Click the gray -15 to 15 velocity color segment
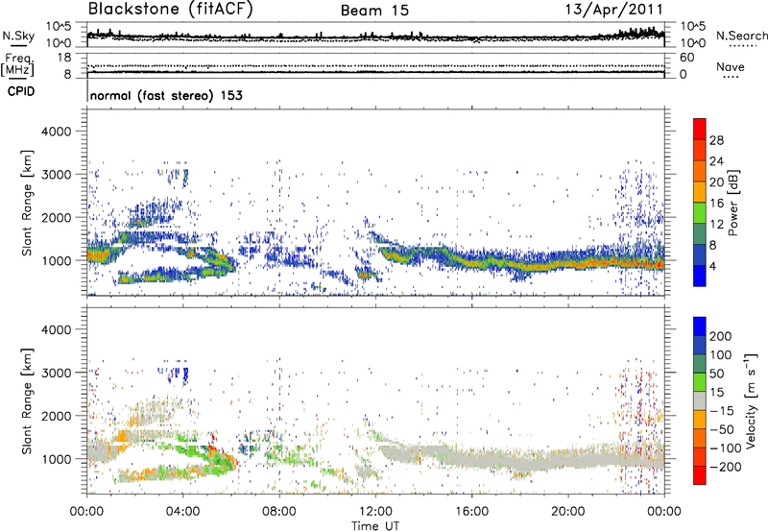768x532 pixels. 700,401
